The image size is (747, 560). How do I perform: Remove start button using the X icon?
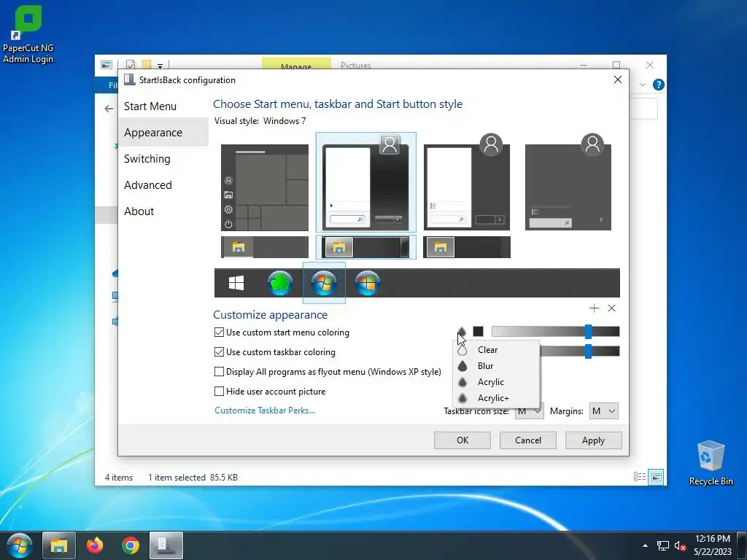(612, 308)
